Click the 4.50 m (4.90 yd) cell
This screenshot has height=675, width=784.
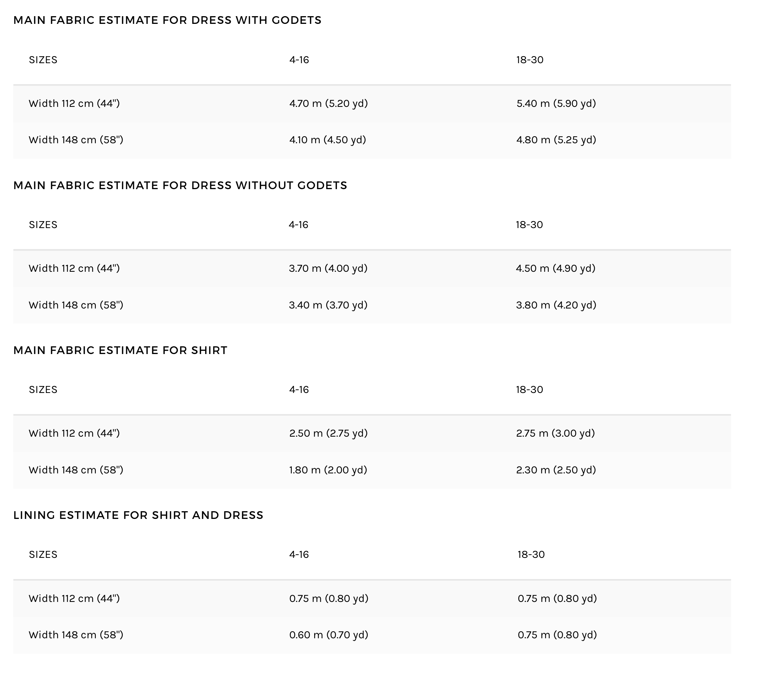[x=555, y=268]
